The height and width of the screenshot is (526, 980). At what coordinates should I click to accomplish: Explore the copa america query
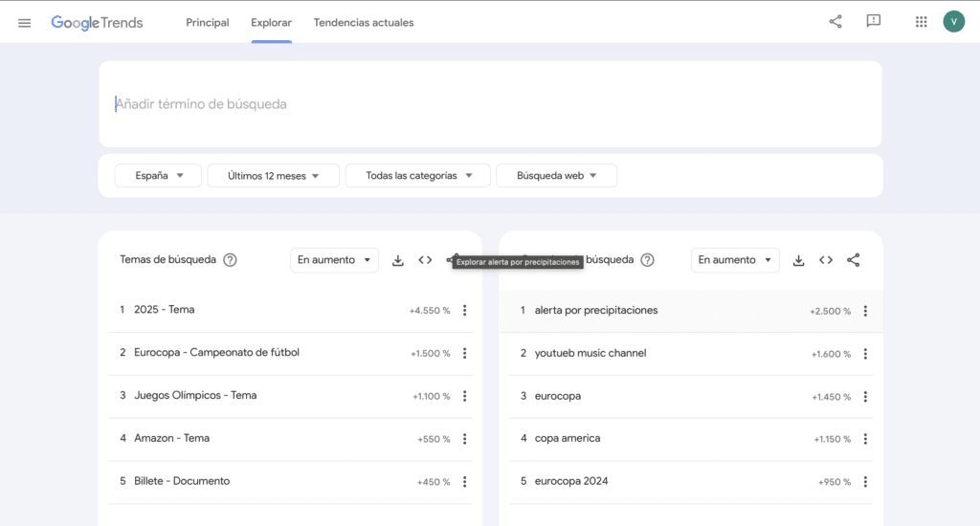(x=568, y=439)
